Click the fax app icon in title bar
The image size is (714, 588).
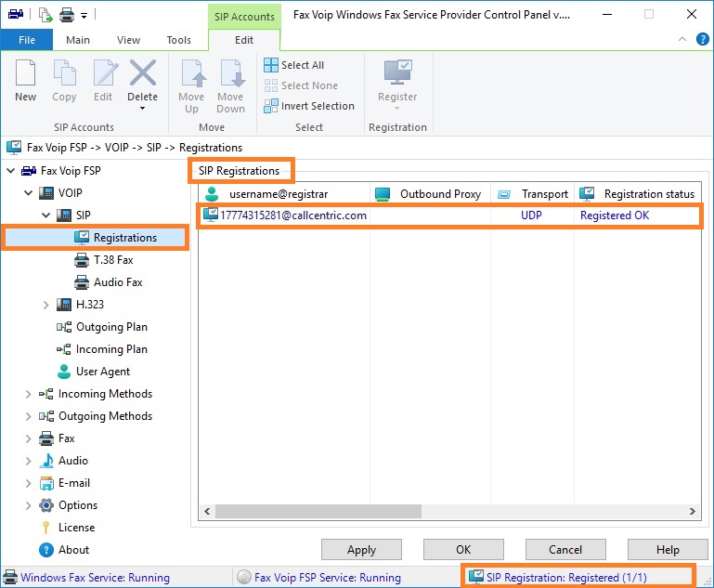coord(16,14)
